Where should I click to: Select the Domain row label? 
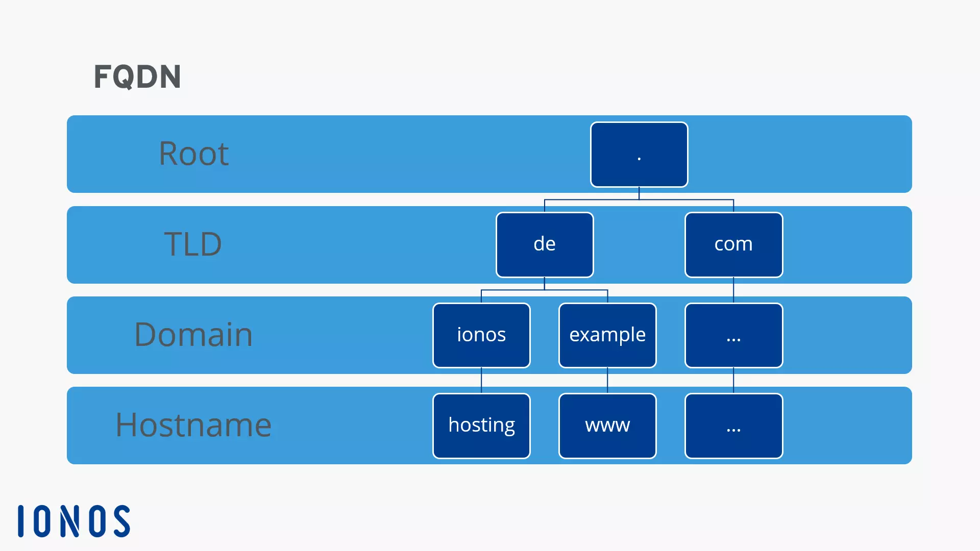click(193, 334)
